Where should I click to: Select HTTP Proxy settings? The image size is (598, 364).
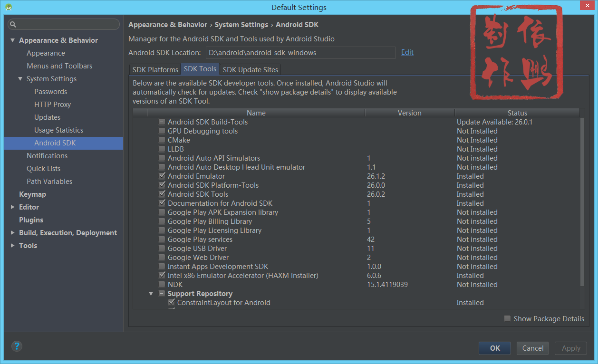point(52,105)
